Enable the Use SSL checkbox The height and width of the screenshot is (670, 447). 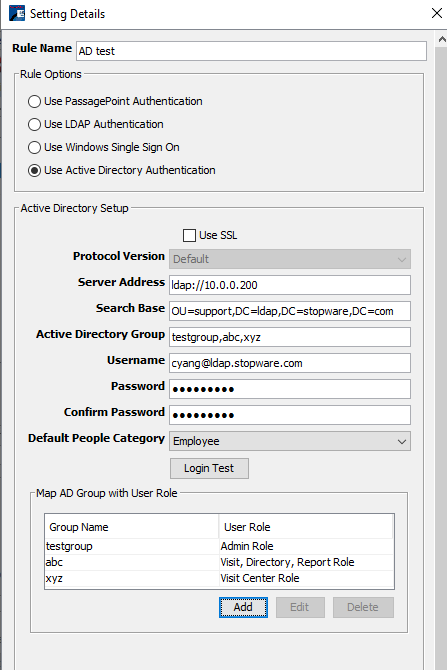pos(189,235)
